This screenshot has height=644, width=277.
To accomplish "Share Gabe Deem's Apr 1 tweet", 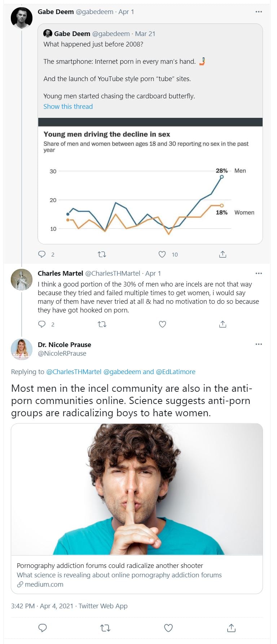I will (223, 254).
